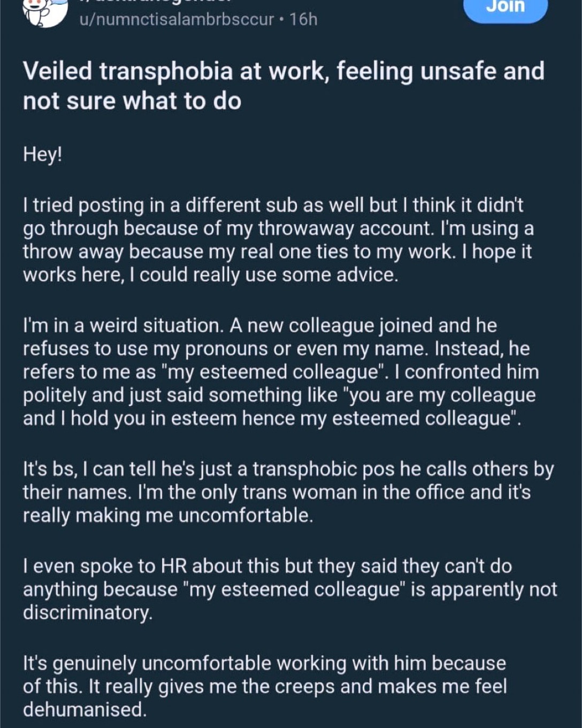582x728 pixels.
Task: Click the word "discriminatory." in the HR paragraph
Action: [88, 612]
